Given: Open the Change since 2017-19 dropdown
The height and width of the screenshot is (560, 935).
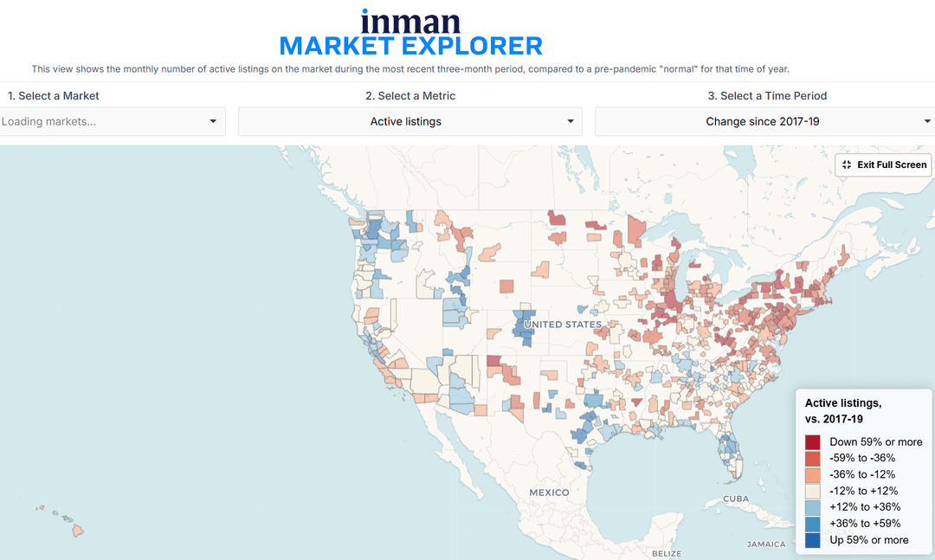Looking at the screenshot, I should [765, 122].
